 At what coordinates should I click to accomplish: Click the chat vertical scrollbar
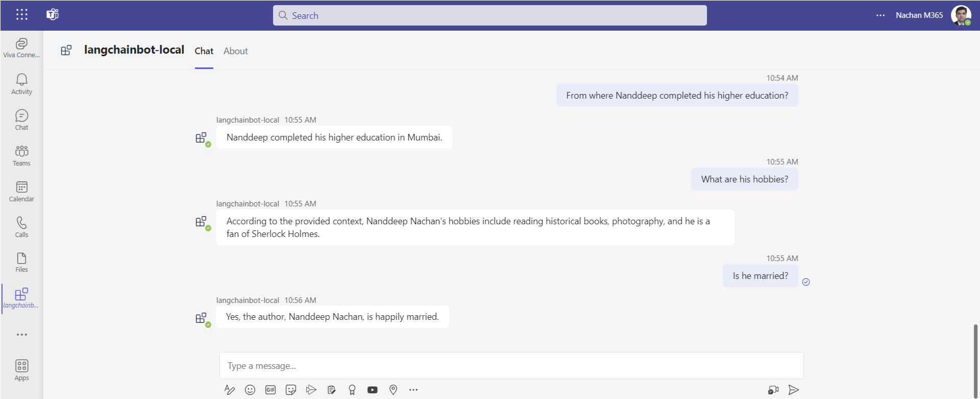[975, 358]
